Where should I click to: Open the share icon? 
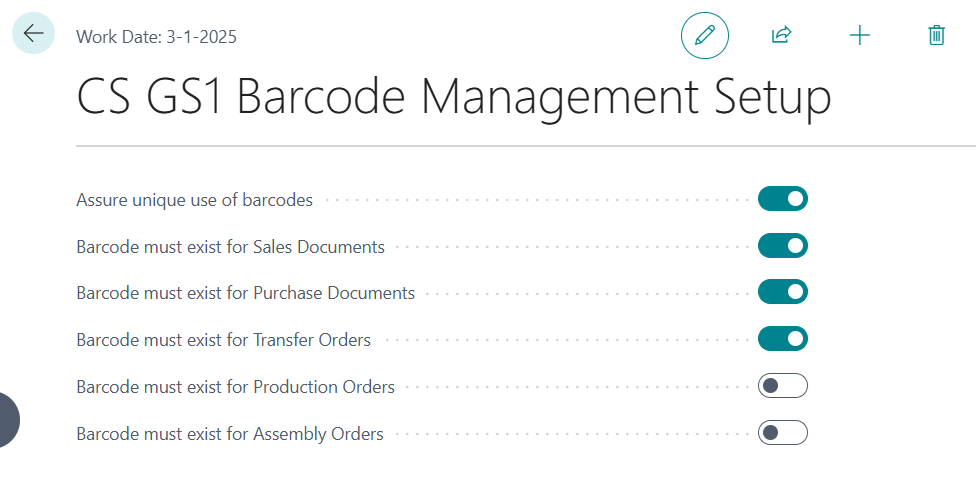(781, 35)
